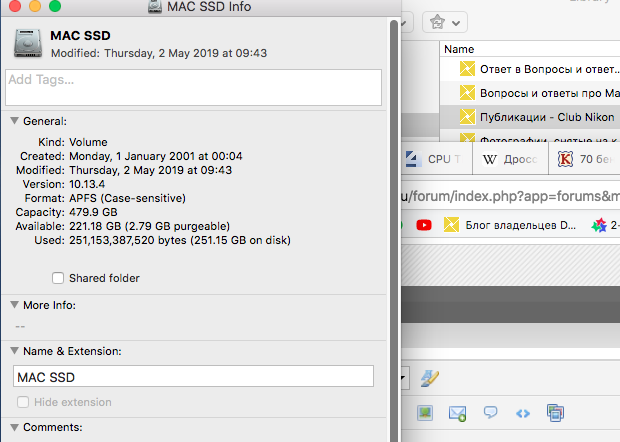Screen dimensions: 620x442
Task: Click the 'Version: 10.13.4' value
Action: point(87,184)
